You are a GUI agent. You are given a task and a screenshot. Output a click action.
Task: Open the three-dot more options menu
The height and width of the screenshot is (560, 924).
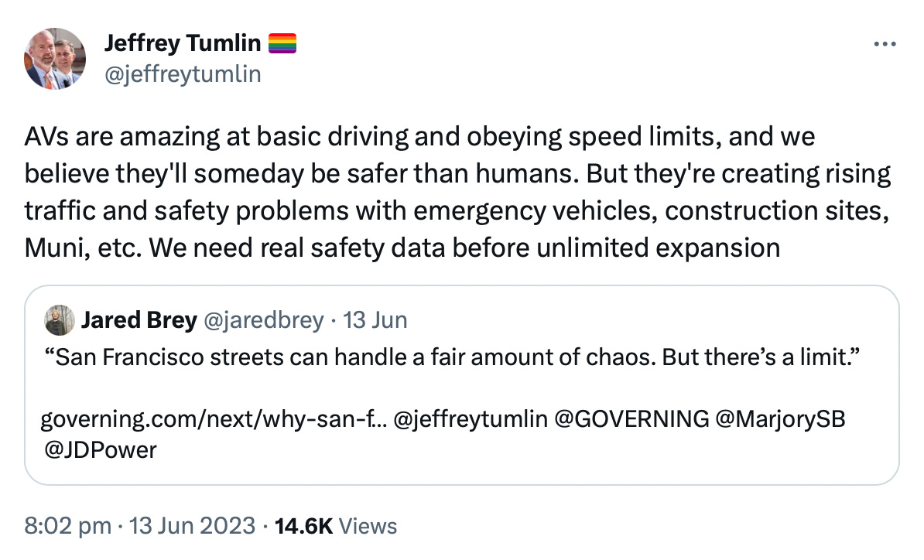pos(885,44)
